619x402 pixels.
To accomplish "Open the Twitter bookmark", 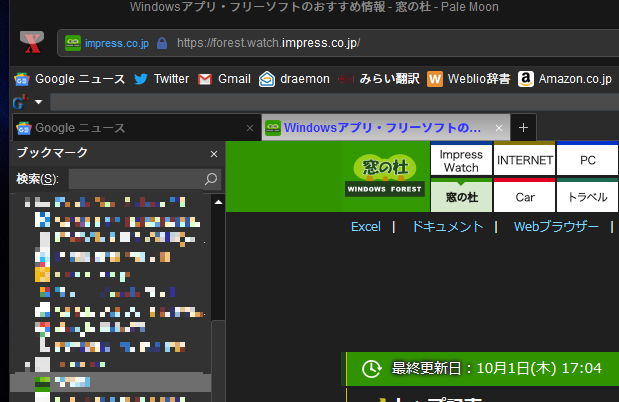I will pos(161,79).
